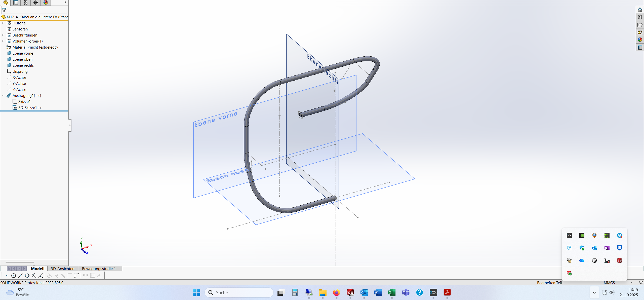Click the center point snap icon
This screenshot has height=300, width=644.
tap(14, 276)
